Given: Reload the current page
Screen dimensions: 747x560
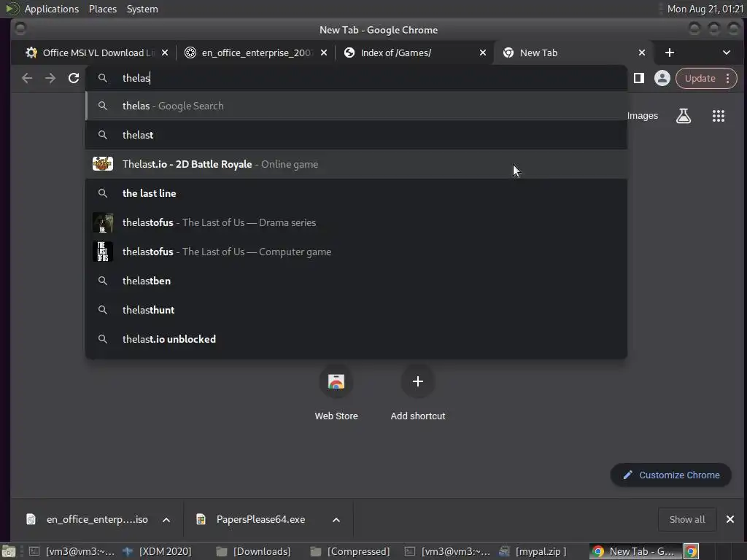Looking at the screenshot, I should [74, 78].
